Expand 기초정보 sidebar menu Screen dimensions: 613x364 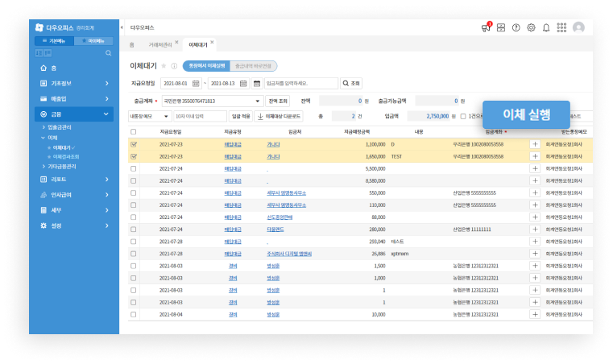[x=74, y=83]
